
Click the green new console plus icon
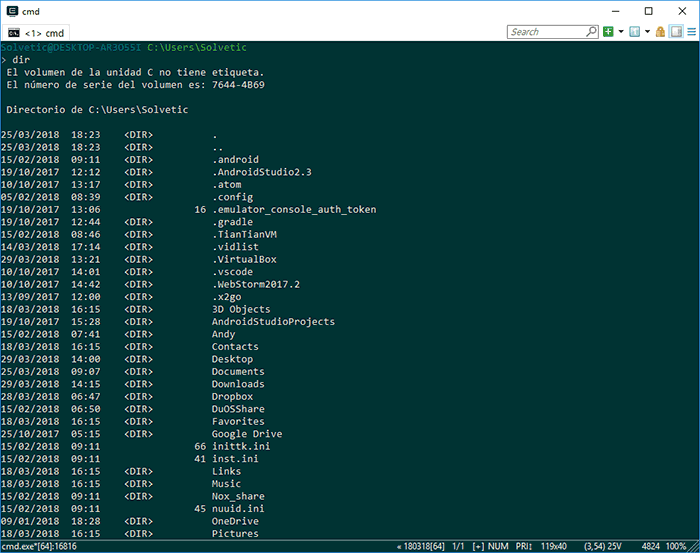[x=608, y=32]
